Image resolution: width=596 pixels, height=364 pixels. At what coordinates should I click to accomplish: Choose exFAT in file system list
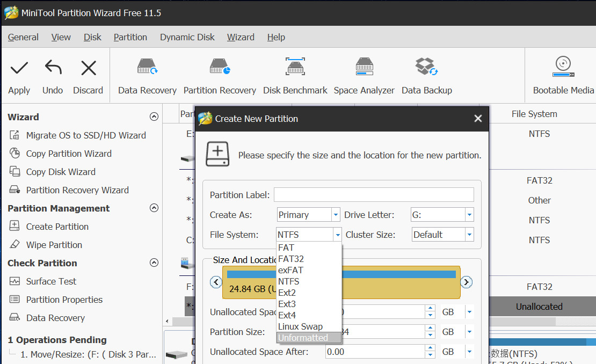(x=290, y=270)
